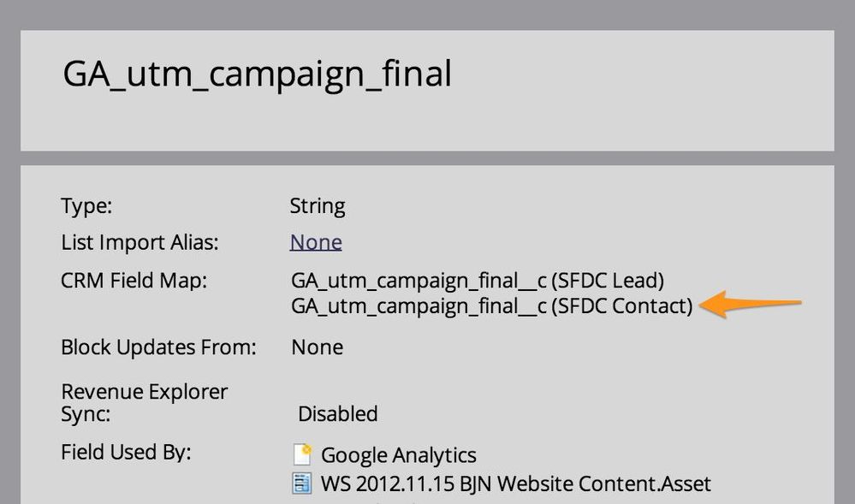The height and width of the screenshot is (504, 855).
Task: Click the Revenue Explorer Sync label
Action: tap(144, 402)
